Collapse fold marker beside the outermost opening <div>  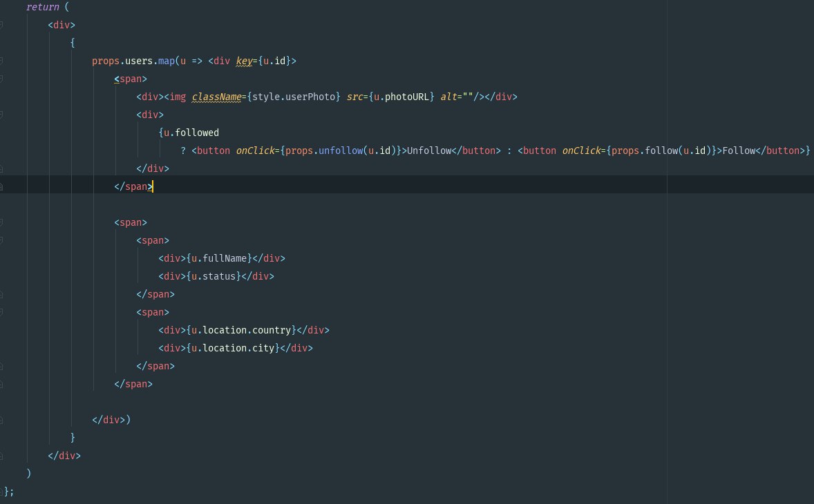(1, 25)
